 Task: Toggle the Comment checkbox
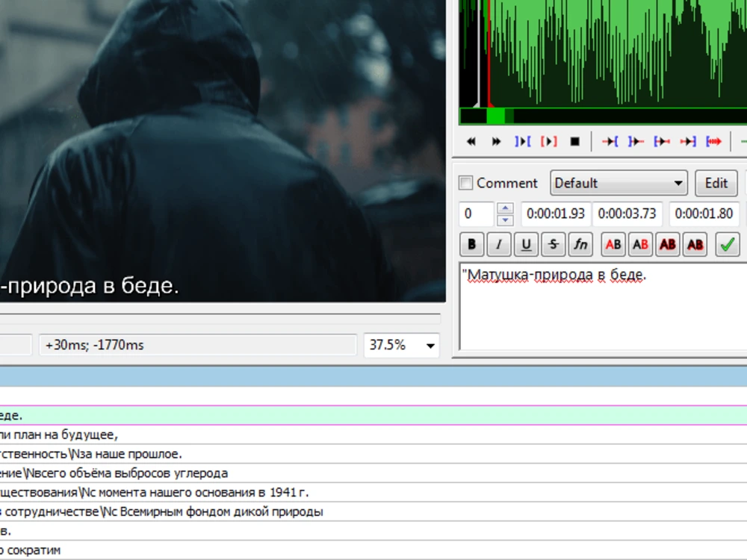pos(465,183)
